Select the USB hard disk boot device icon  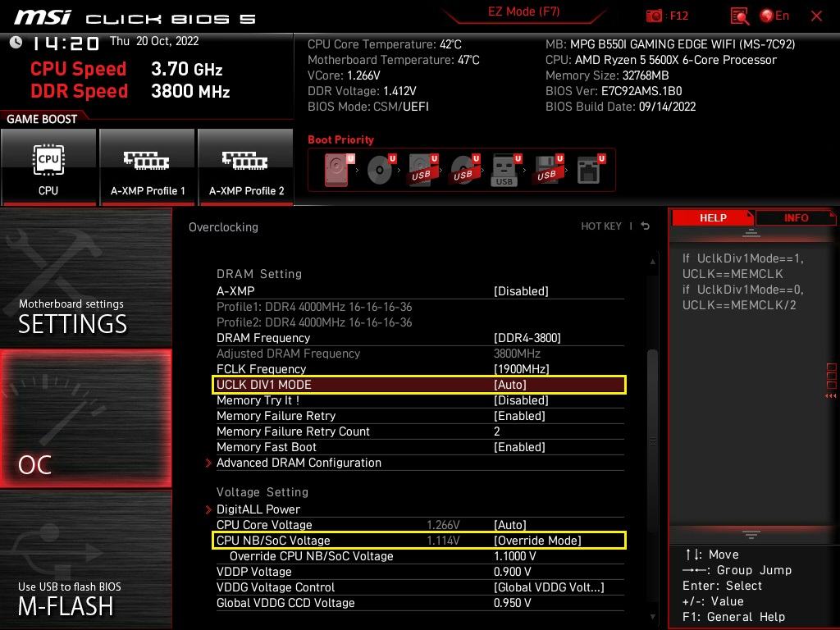(422, 170)
